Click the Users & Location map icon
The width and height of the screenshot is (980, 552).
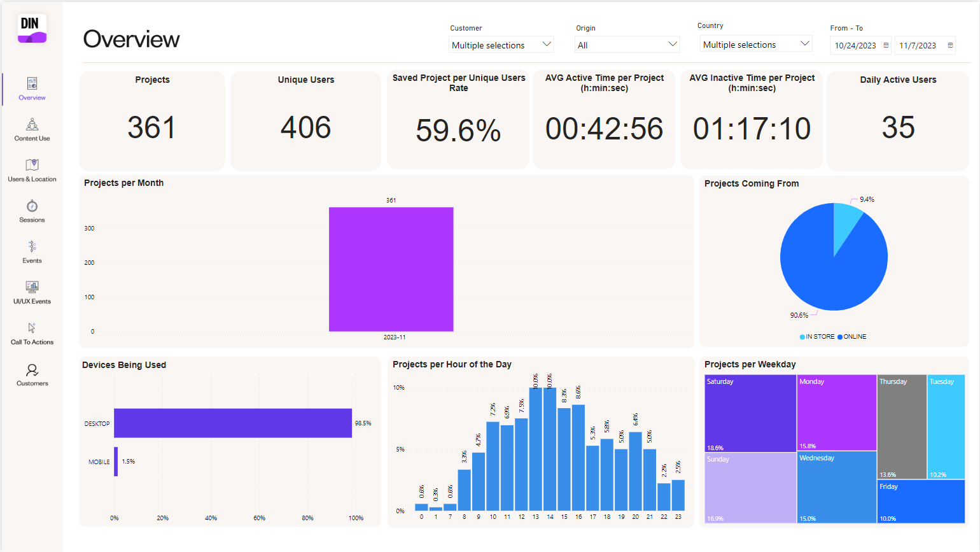point(32,166)
